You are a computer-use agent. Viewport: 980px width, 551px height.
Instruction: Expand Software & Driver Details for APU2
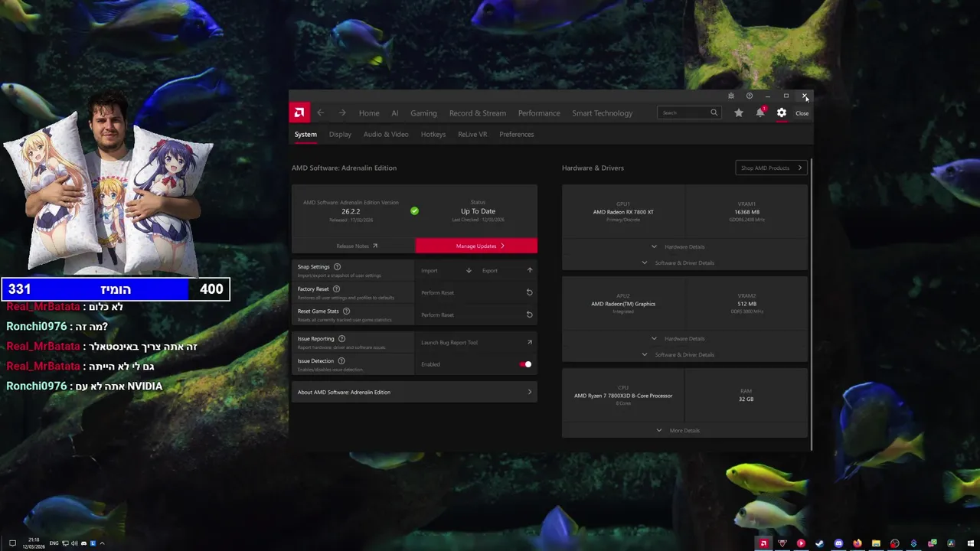point(678,354)
